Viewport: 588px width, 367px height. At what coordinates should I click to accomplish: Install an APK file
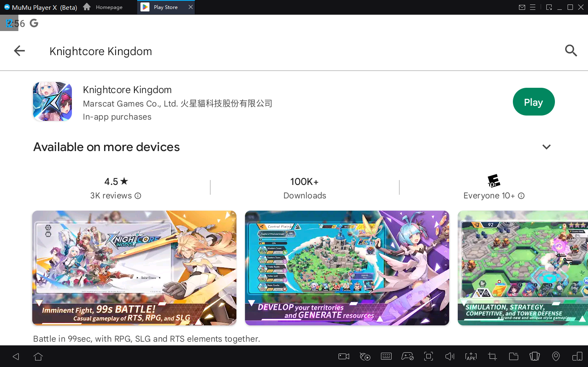(471, 356)
